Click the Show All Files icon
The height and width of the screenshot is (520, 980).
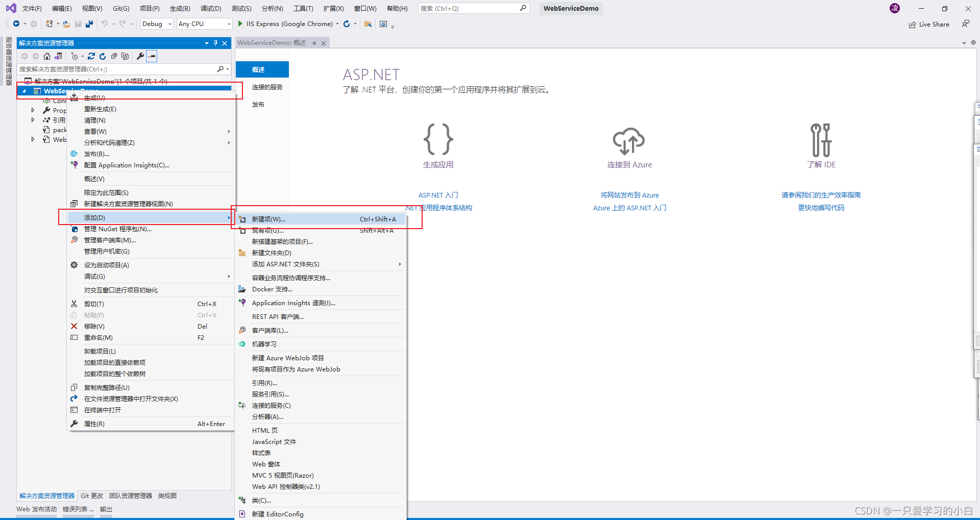pyautogui.click(x=125, y=56)
